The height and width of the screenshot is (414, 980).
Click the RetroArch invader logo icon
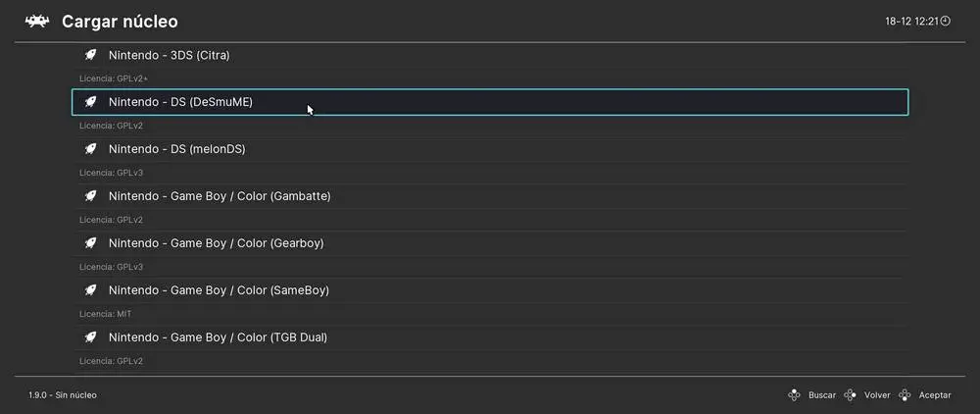(x=37, y=21)
